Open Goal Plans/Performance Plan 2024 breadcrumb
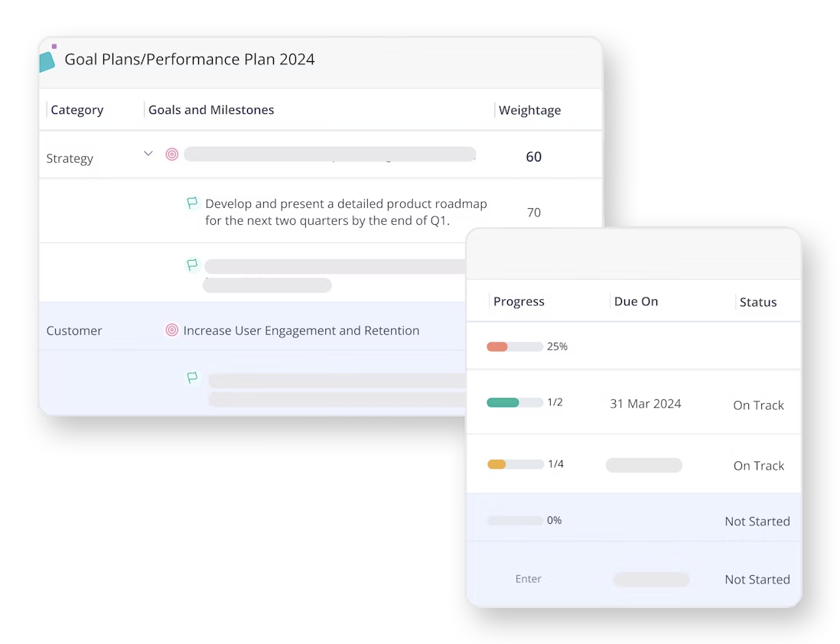The height and width of the screenshot is (644, 840). pos(190,59)
